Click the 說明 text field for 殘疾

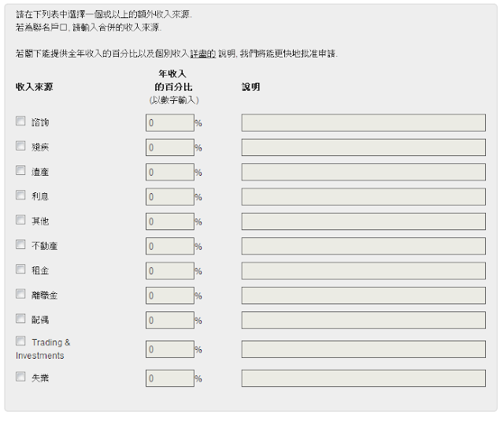363,147
